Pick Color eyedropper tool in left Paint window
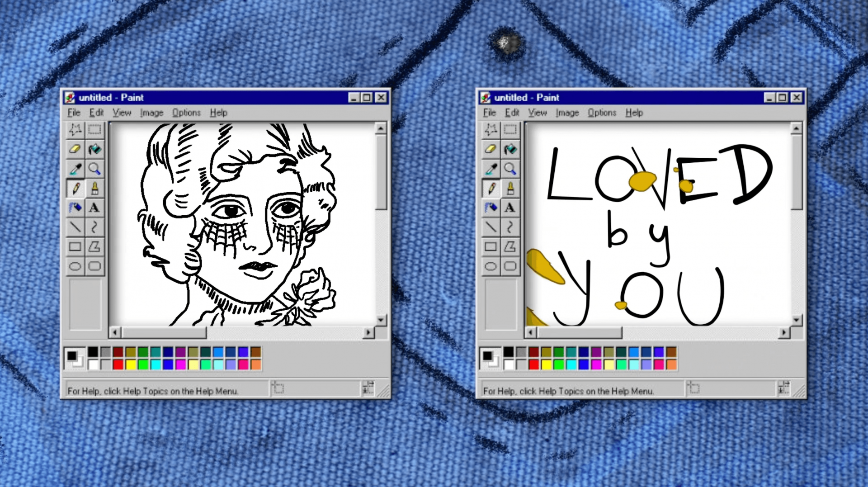Viewport: 868px width, 487px height. click(x=75, y=169)
